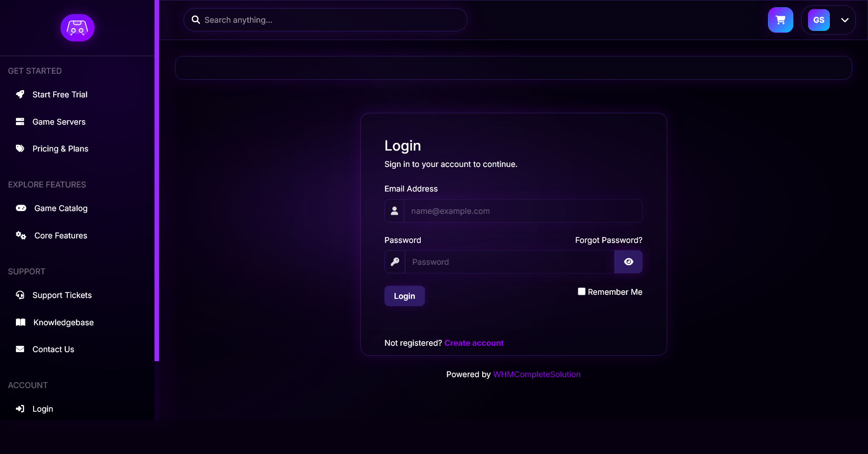Click the game controller logo icon

point(77,28)
